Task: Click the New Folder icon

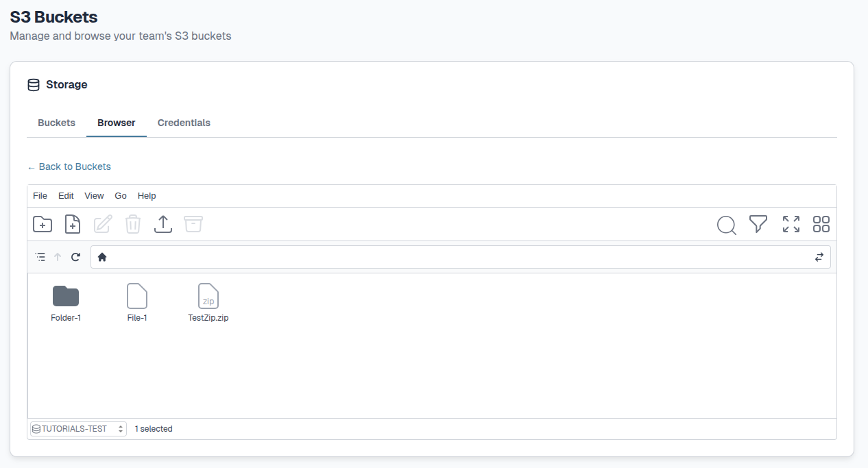Action: click(x=43, y=224)
